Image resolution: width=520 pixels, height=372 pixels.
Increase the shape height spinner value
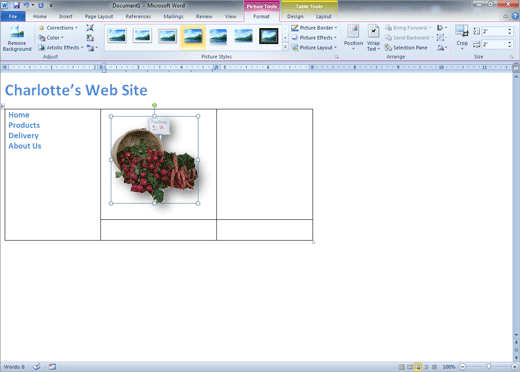tap(509, 29)
